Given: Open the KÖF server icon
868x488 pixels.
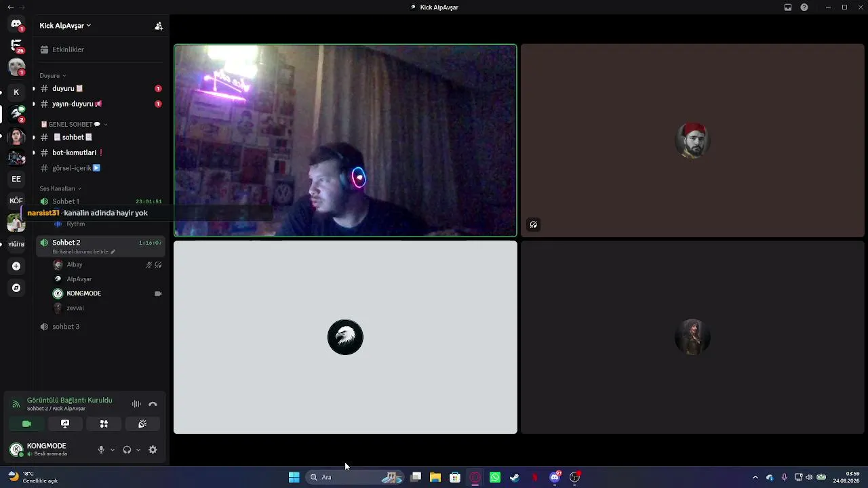Looking at the screenshot, I should point(16,201).
